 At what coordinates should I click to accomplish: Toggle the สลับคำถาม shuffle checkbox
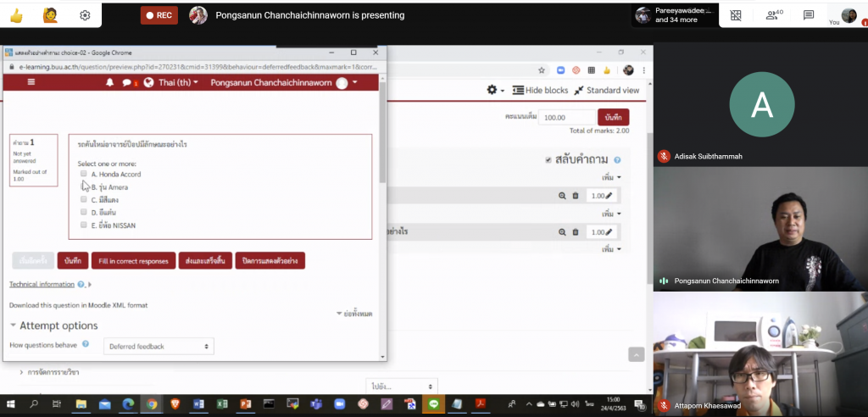point(548,159)
